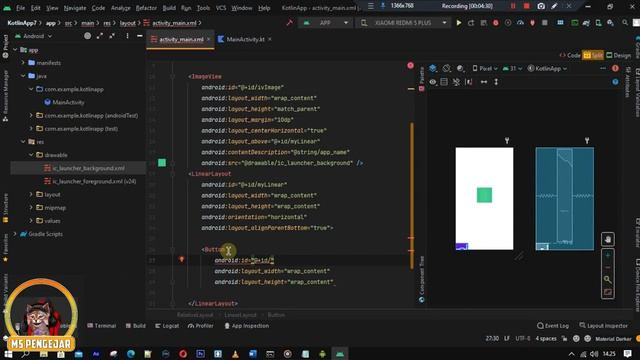Take a screenshot with recorder camera icon
The image size is (640, 360).
point(541,6)
